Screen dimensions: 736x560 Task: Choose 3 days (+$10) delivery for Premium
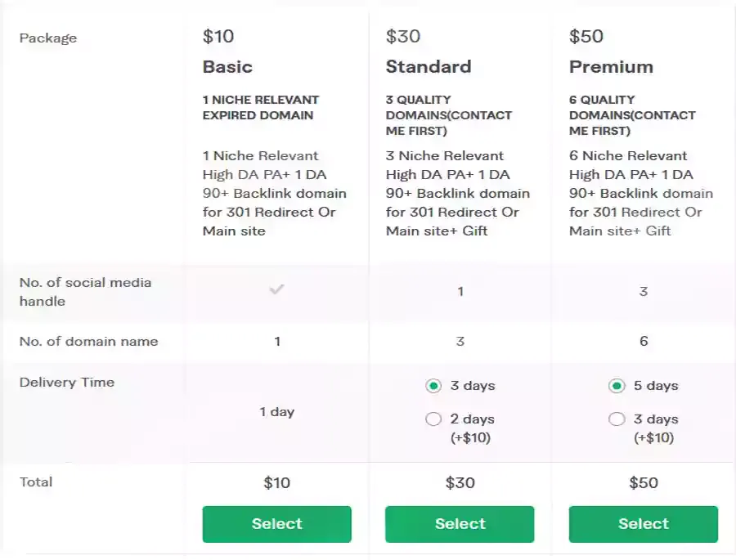(617, 419)
